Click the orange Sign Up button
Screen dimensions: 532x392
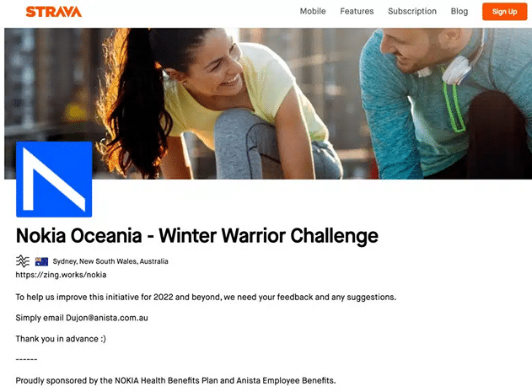tap(504, 12)
